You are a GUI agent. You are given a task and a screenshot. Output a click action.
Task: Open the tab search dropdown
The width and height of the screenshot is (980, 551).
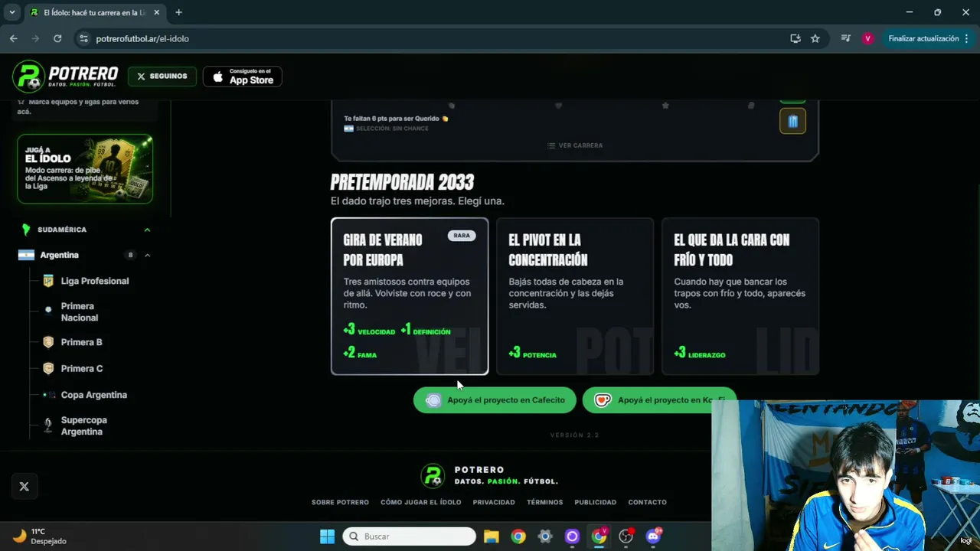coord(12,12)
